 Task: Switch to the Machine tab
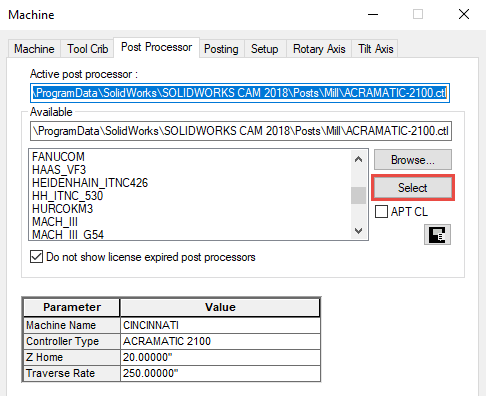coord(34,49)
